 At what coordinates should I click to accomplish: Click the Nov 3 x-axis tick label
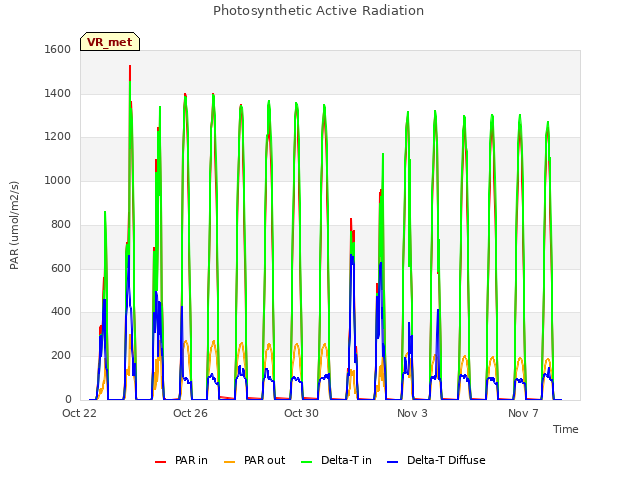click(412, 413)
